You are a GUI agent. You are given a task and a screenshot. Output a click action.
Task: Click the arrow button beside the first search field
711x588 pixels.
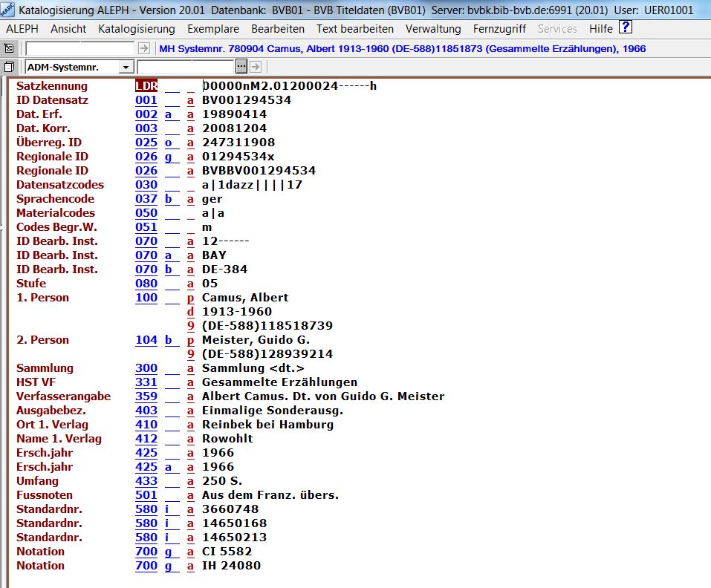click(x=144, y=48)
